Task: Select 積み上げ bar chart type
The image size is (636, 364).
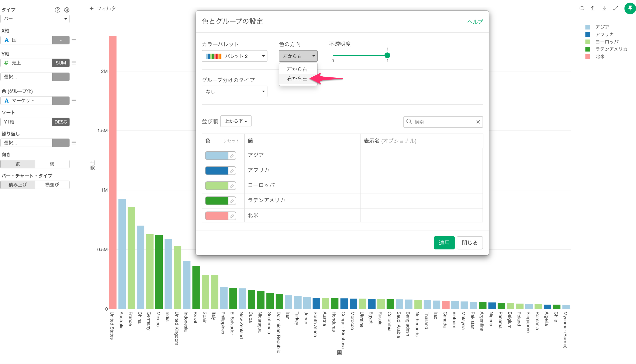Action: point(18,185)
